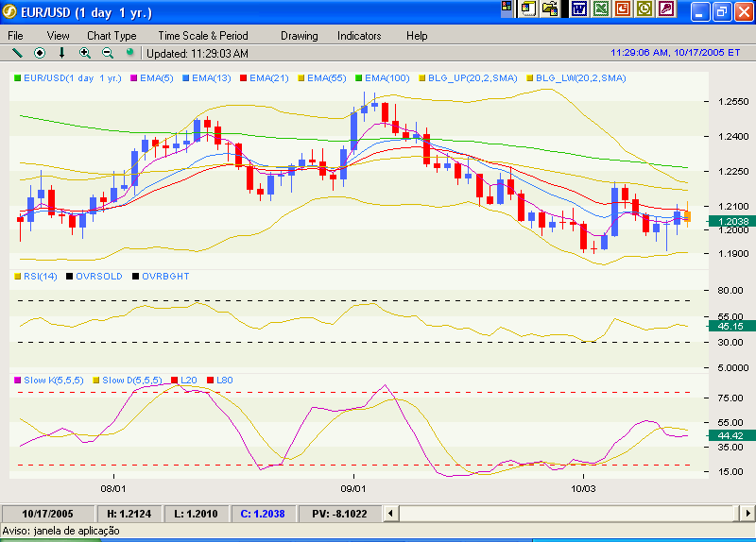Click the EMA(13) blue legend swatch
The image size is (756, 542).
click(x=185, y=78)
